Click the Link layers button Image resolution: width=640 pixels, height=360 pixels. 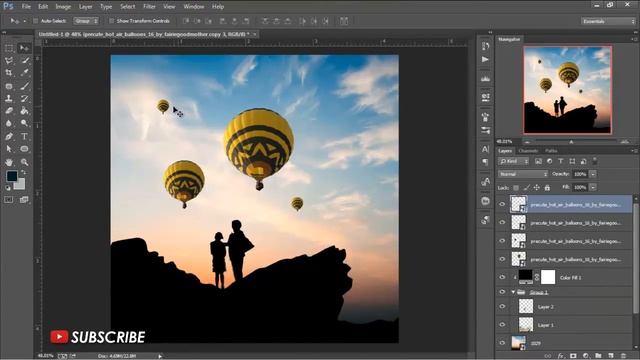pos(548,356)
